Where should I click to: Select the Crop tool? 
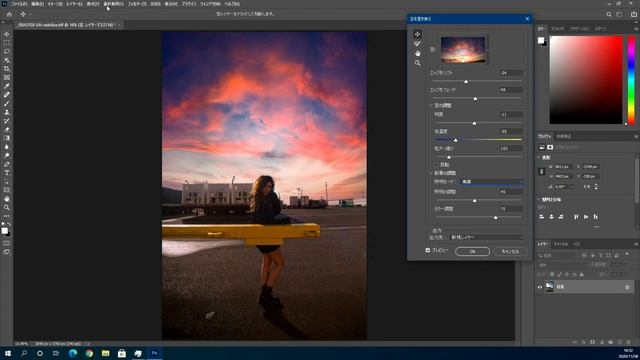tap(7, 69)
